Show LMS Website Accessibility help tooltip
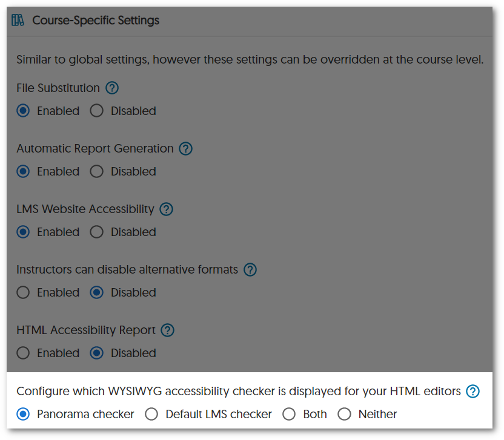504x440 pixels. [166, 209]
